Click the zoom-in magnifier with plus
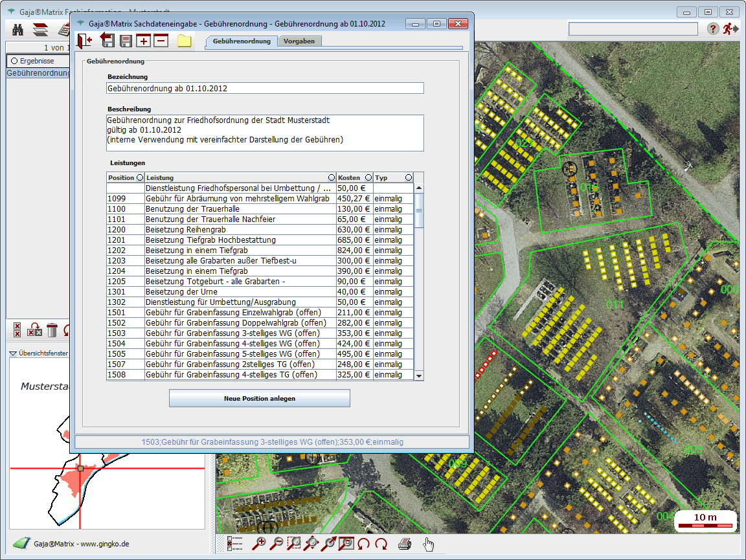The image size is (746, 560). [260, 544]
